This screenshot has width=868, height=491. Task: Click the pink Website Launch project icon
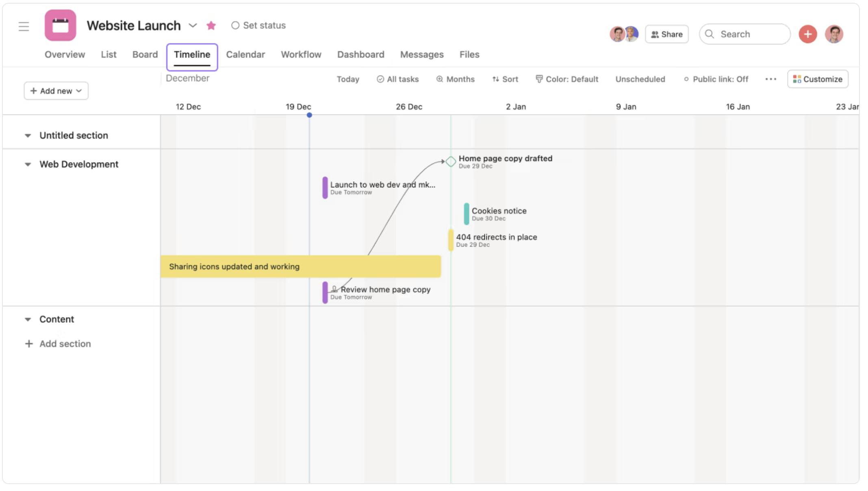point(60,25)
